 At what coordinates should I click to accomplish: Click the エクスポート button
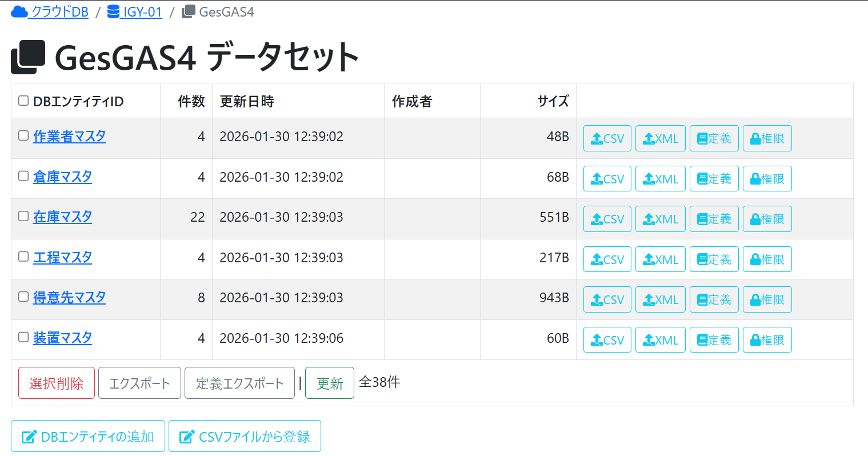139,383
